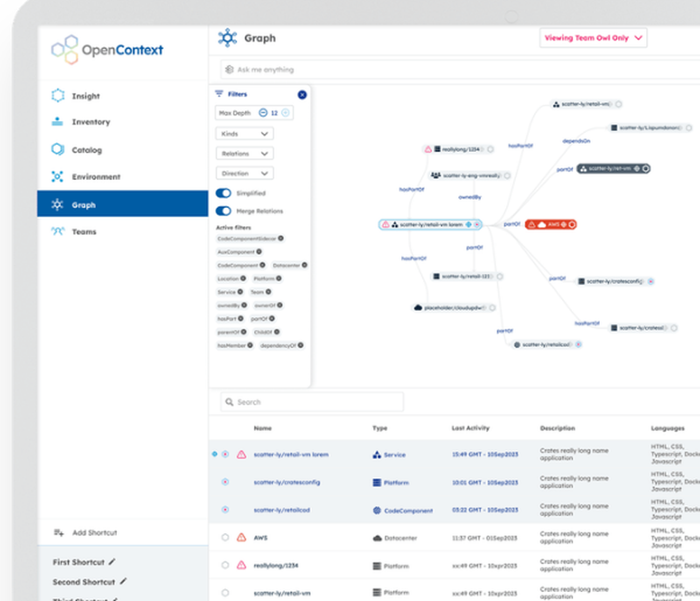Increase Max Depth with the plus stepper
The width and height of the screenshot is (700, 601).
(x=285, y=113)
